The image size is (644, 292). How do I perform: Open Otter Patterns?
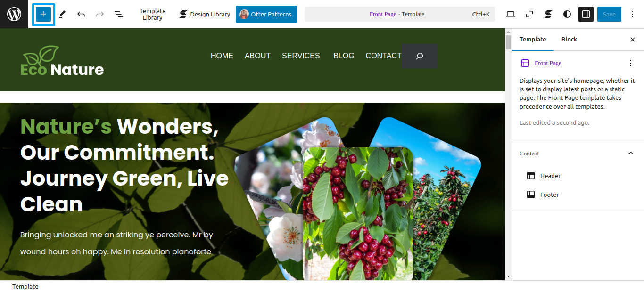point(266,14)
